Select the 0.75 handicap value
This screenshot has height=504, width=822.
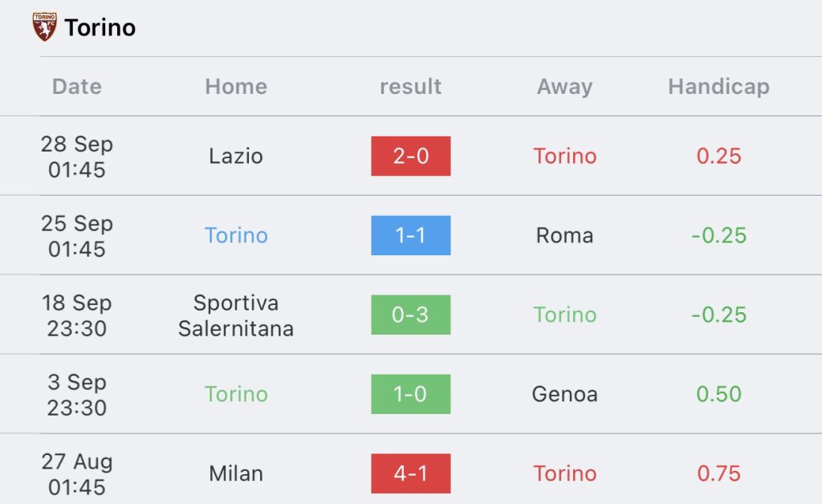718,474
